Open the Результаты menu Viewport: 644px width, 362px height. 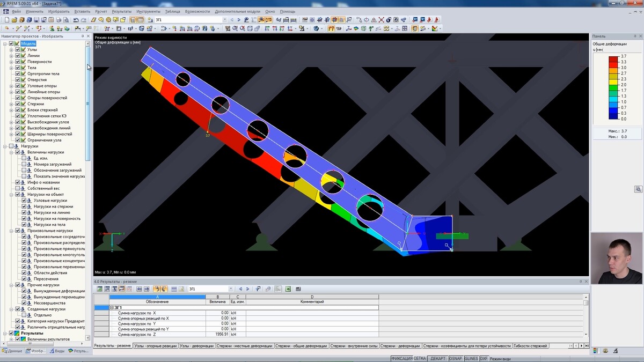coord(122,11)
